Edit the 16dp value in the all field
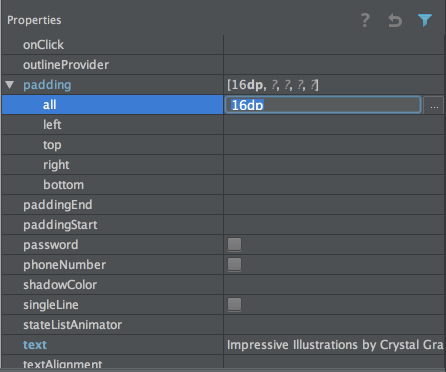 pyautogui.click(x=323, y=105)
